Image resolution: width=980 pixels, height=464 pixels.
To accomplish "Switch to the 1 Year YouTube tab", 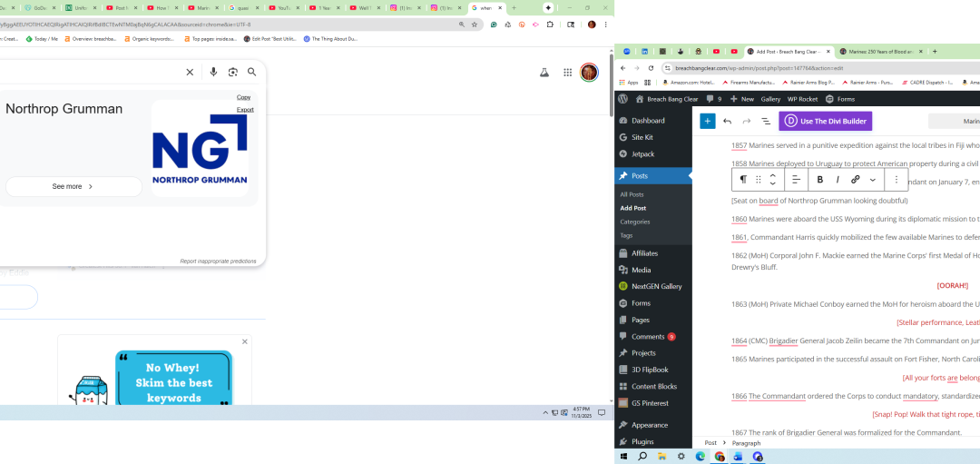I will coord(324,8).
